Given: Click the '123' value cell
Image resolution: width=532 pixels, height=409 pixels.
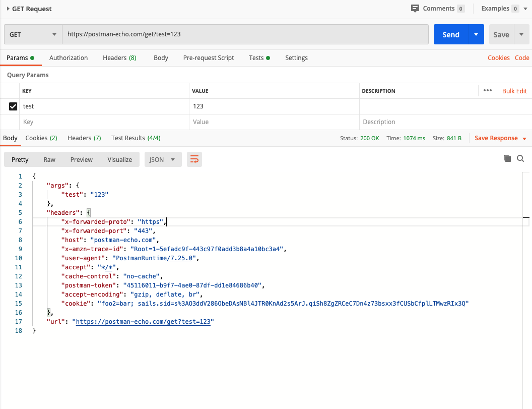Looking at the screenshot, I should [274, 106].
